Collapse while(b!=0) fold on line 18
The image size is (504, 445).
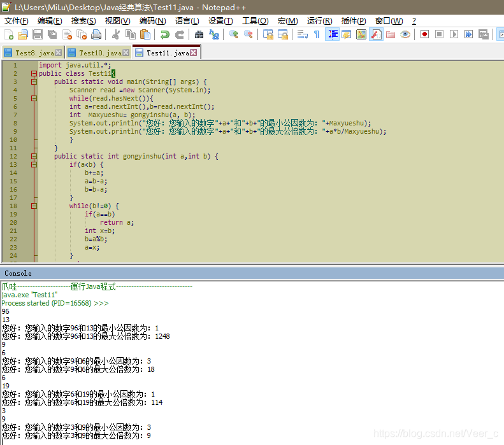tap(34, 206)
